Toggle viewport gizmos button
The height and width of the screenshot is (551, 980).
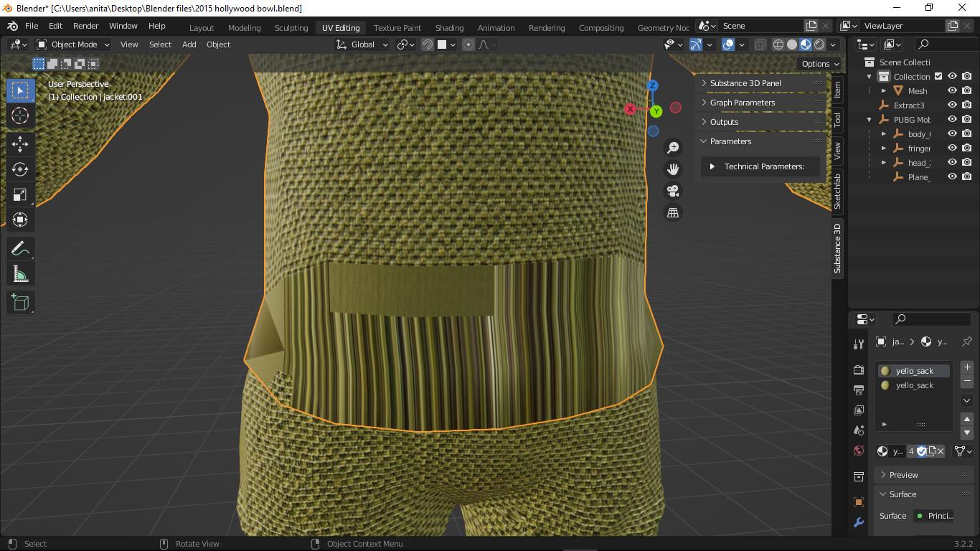[x=696, y=44]
